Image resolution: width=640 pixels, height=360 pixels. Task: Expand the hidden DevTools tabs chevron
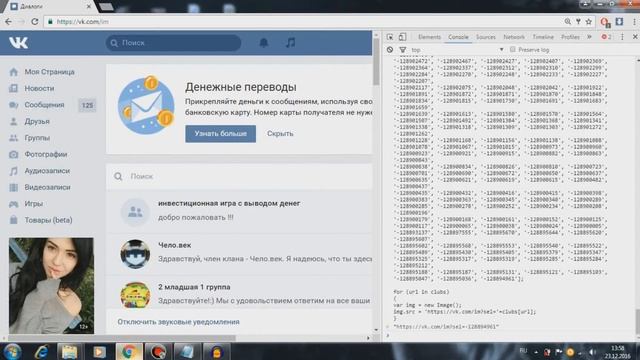click(x=589, y=37)
